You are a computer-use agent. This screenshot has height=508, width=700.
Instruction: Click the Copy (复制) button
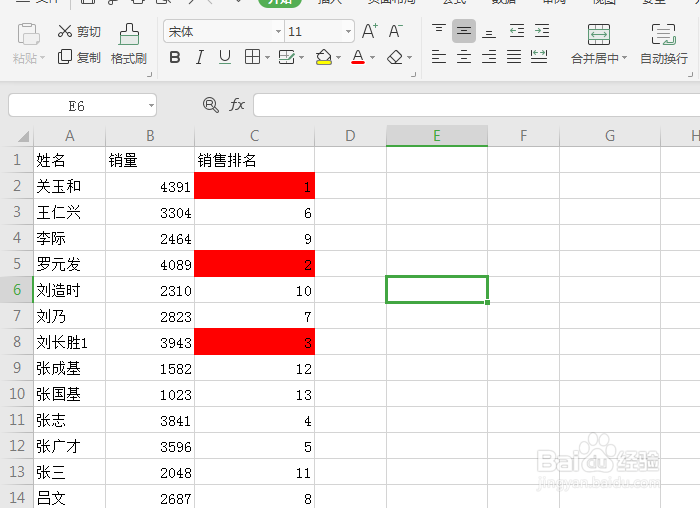[x=79, y=57]
